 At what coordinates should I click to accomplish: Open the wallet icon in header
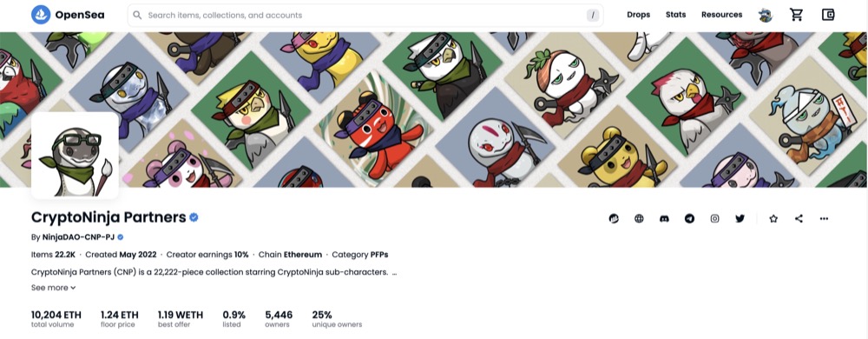(x=828, y=15)
